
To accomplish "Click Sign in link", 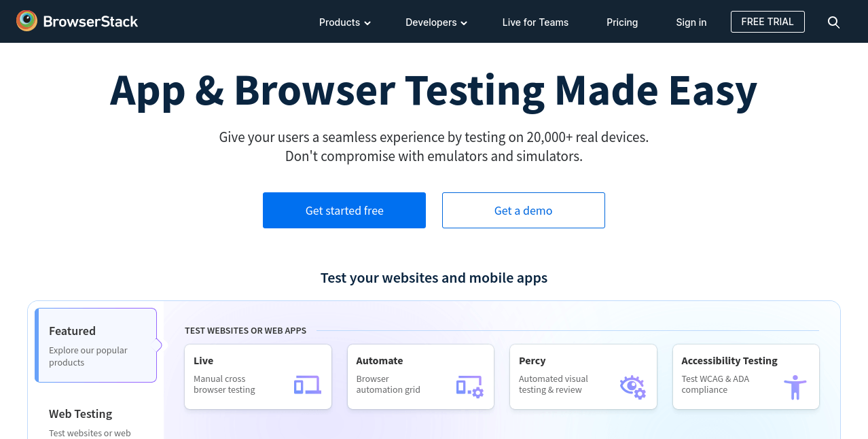I will click(x=691, y=22).
